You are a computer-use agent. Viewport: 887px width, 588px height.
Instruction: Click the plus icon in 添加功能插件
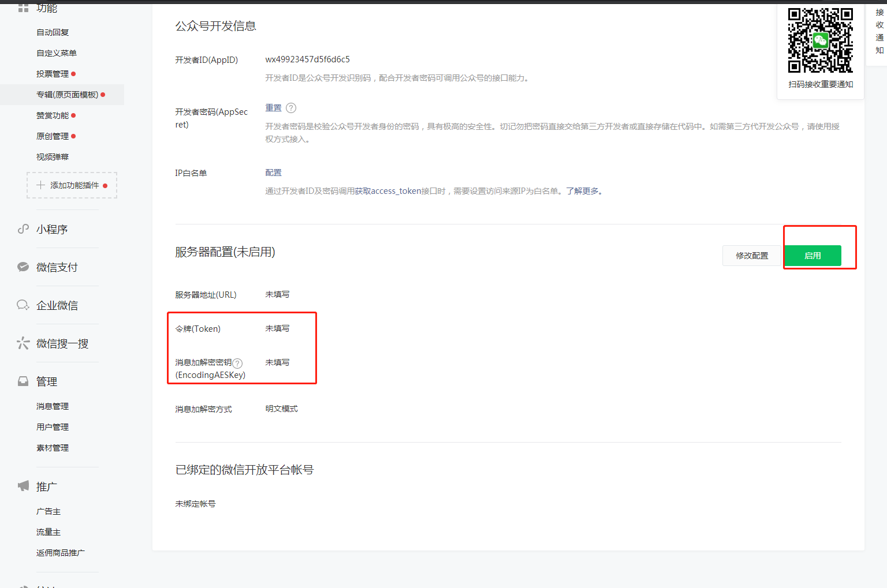click(40, 185)
